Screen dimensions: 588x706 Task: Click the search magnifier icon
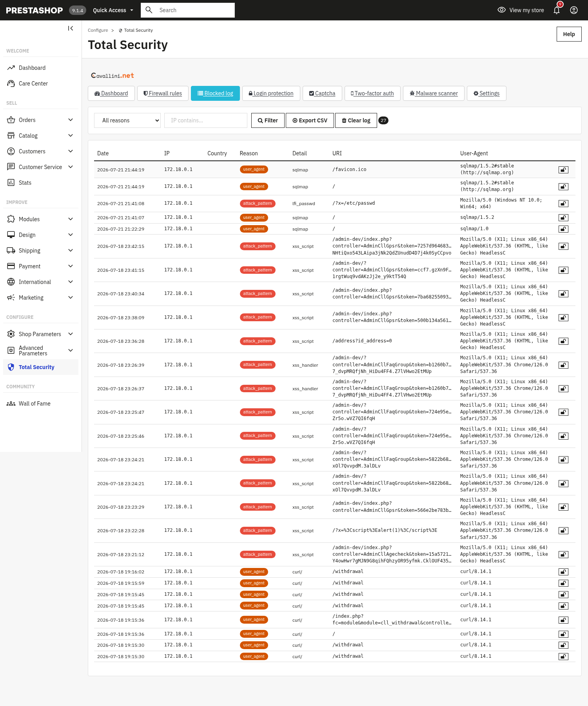tap(149, 10)
